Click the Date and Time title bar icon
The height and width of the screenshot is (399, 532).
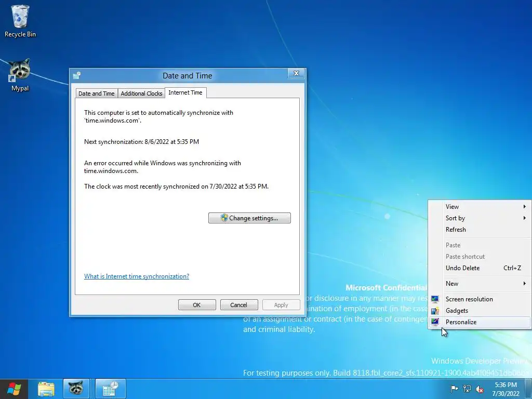click(x=77, y=75)
